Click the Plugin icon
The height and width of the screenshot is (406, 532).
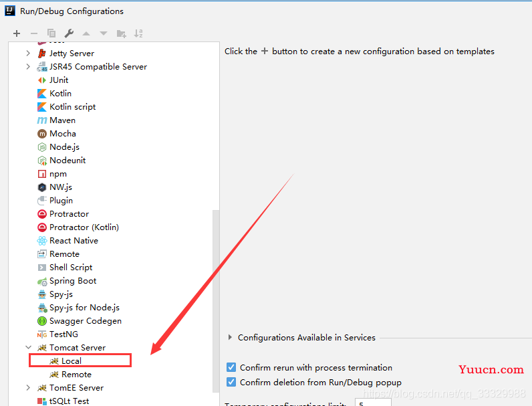click(x=41, y=201)
